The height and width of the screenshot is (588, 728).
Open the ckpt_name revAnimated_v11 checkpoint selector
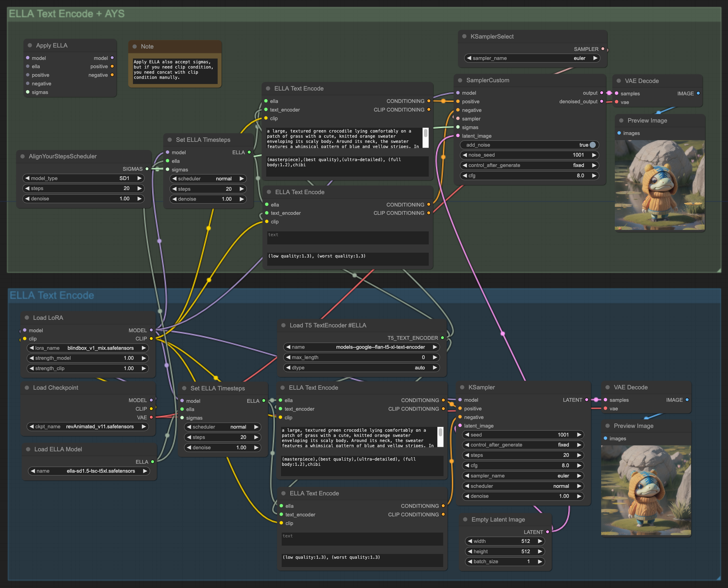88,427
